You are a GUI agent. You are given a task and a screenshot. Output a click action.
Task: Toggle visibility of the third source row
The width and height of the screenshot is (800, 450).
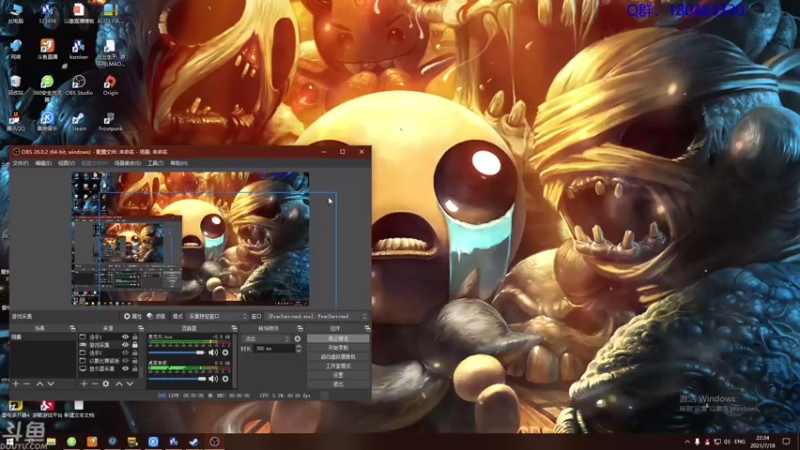coord(125,353)
